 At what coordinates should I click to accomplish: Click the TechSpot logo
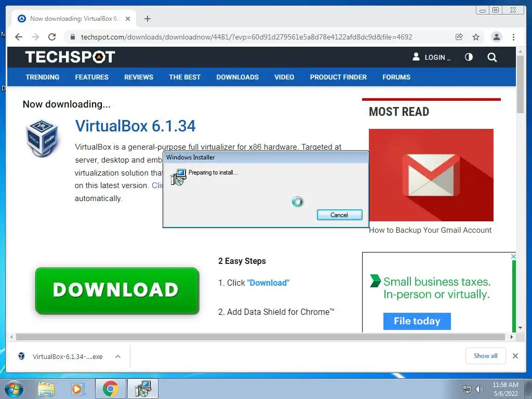pyautogui.click(x=70, y=57)
